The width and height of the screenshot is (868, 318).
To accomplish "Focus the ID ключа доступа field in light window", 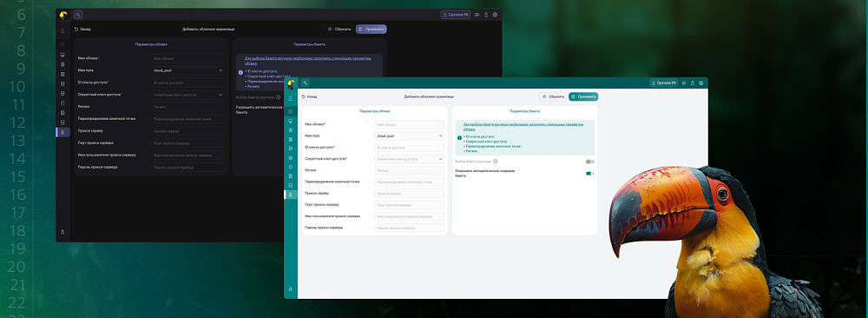I will (x=409, y=148).
